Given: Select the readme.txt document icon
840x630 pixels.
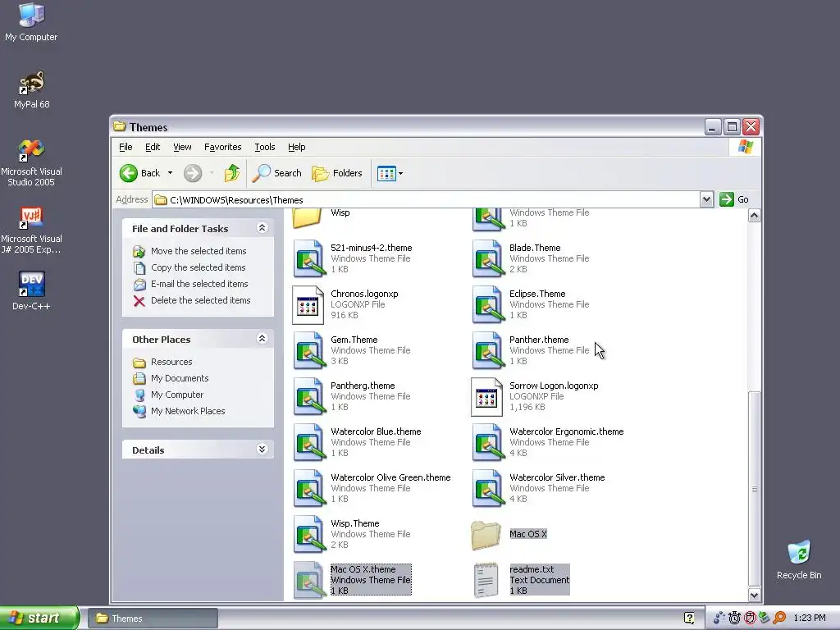Looking at the screenshot, I should (486, 580).
